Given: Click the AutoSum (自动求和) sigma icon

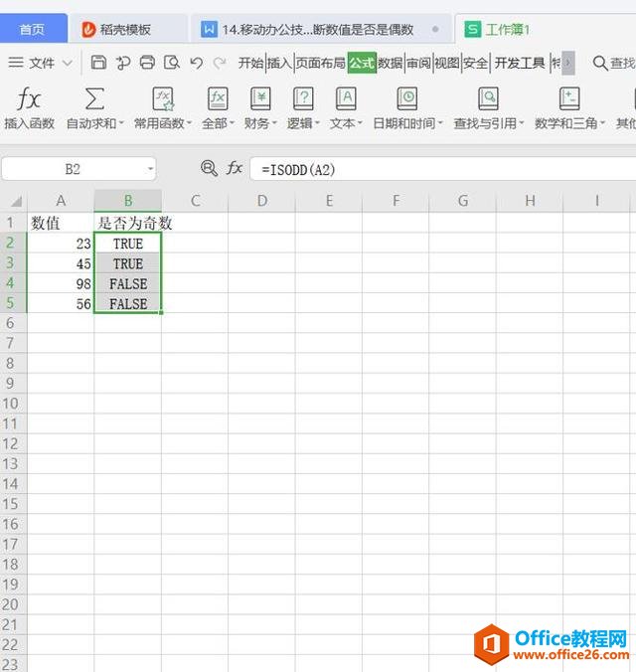Looking at the screenshot, I should tap(94, 98).
